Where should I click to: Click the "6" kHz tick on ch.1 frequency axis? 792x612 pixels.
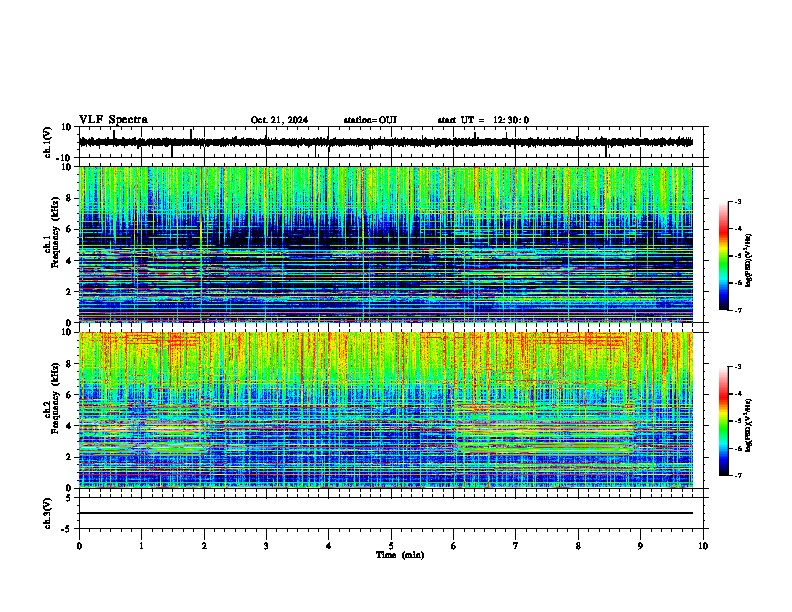point(70,229)
